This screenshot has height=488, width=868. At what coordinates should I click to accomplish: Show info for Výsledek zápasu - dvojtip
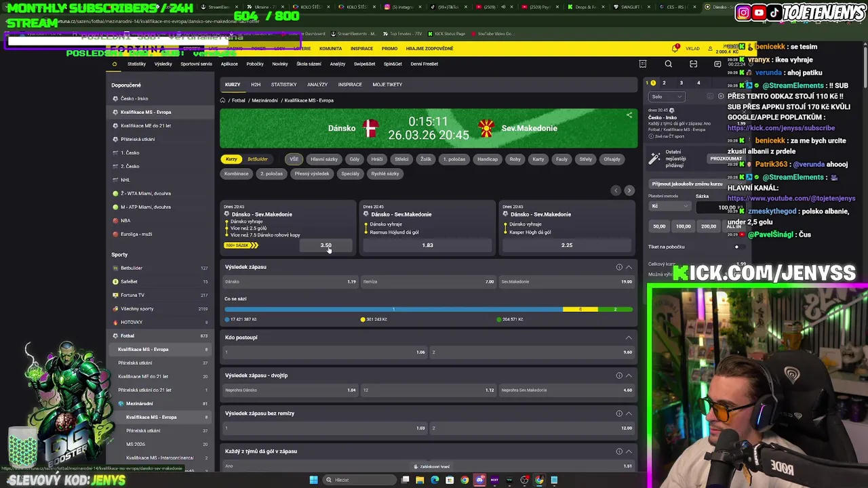click(619, 375)
